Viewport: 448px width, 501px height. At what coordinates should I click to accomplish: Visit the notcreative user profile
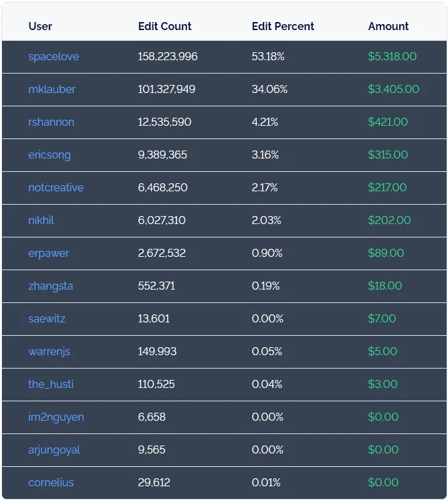coord(55,188)
